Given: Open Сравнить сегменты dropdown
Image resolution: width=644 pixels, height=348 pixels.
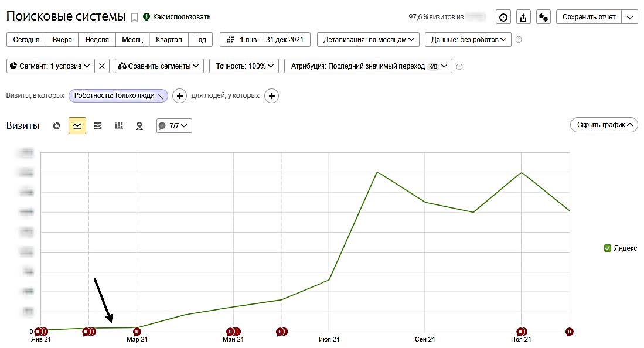Looking at the screenshot, I should [x=159, y=66].
